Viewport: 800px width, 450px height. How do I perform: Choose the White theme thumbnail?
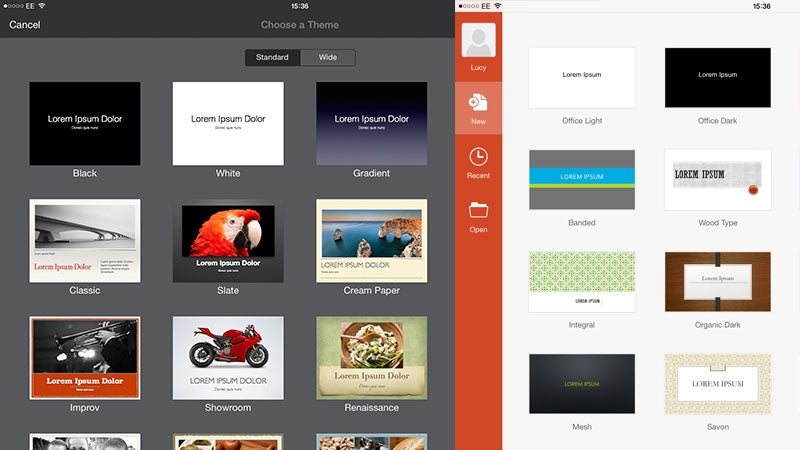[x=228, y=123]
